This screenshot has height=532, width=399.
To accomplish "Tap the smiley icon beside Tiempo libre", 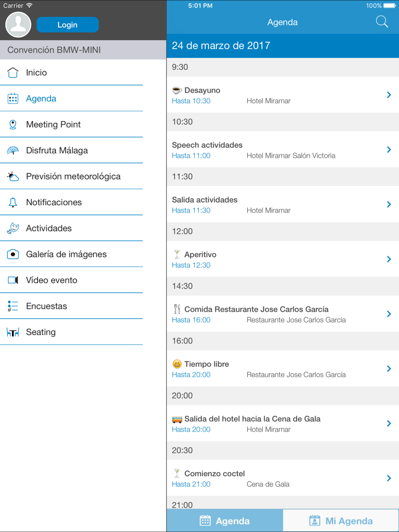I will 177,364.
